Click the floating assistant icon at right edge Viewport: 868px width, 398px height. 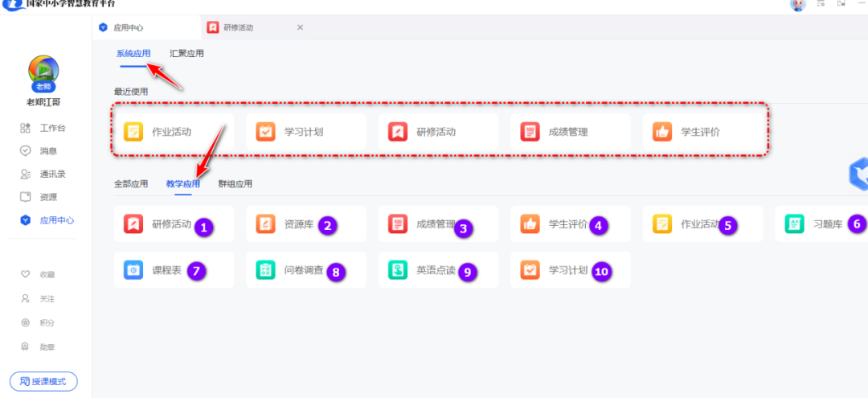point(858,174)
